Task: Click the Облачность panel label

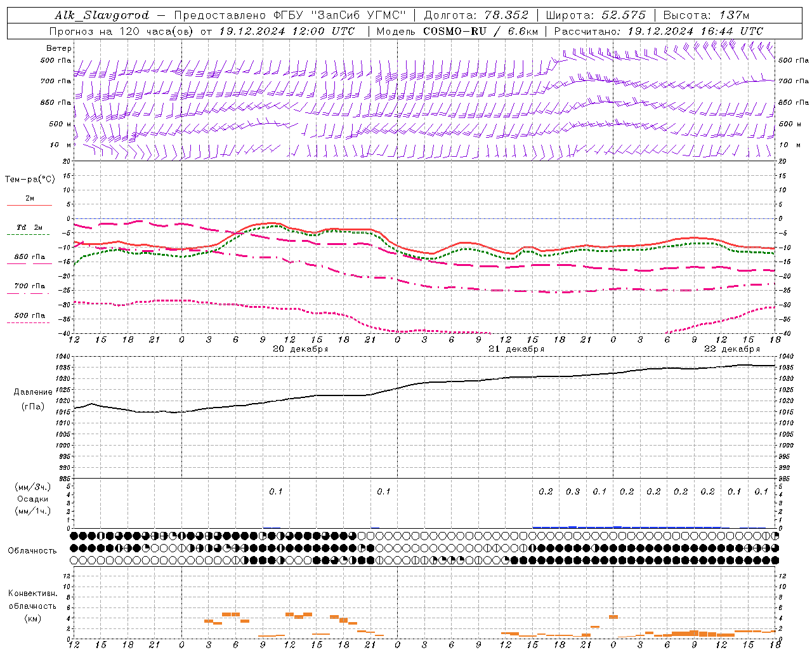Action: tap(32, 550)
